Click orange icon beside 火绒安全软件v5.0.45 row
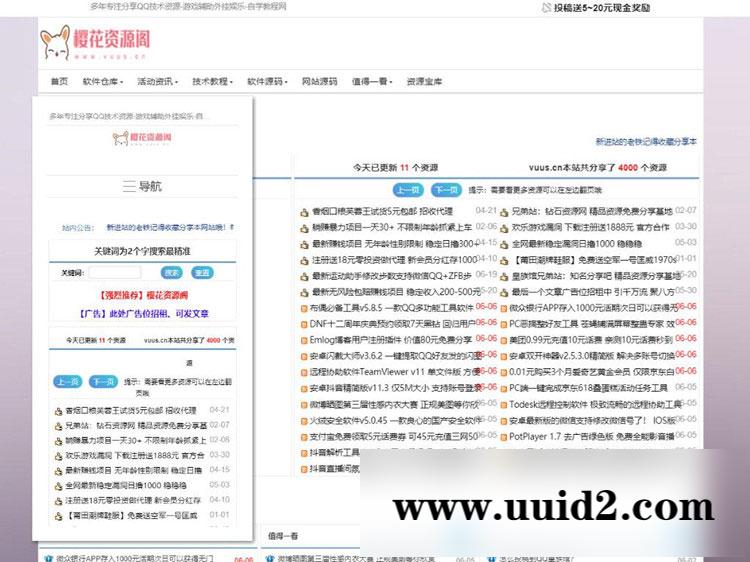 pos(304,422)
